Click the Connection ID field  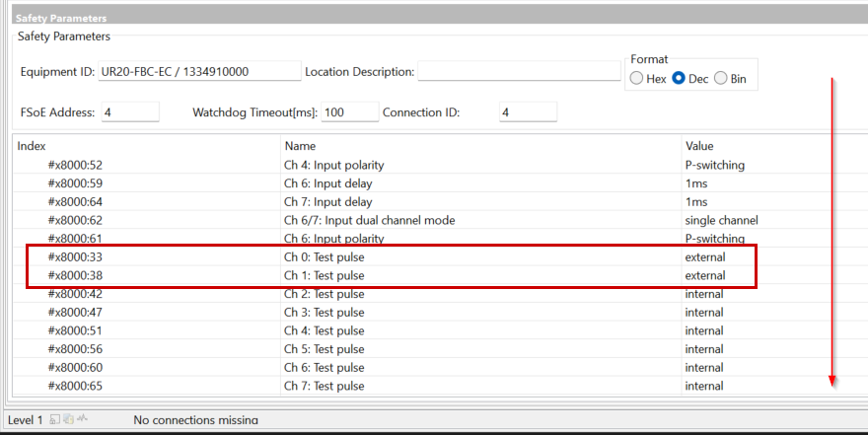528,112
